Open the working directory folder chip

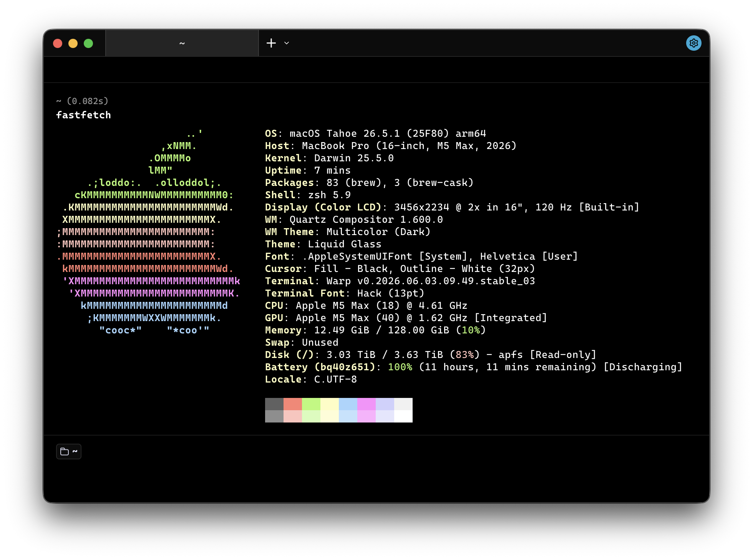(69, 451)
